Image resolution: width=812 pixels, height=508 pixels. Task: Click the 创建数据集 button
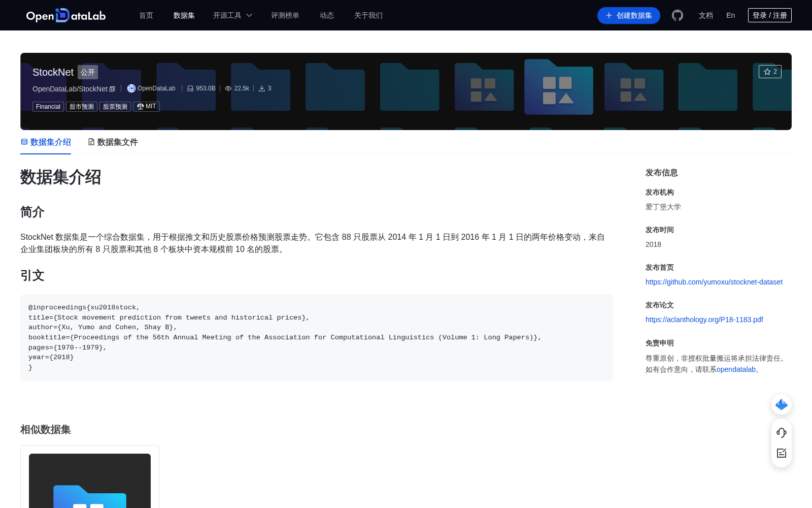point(629,15)
